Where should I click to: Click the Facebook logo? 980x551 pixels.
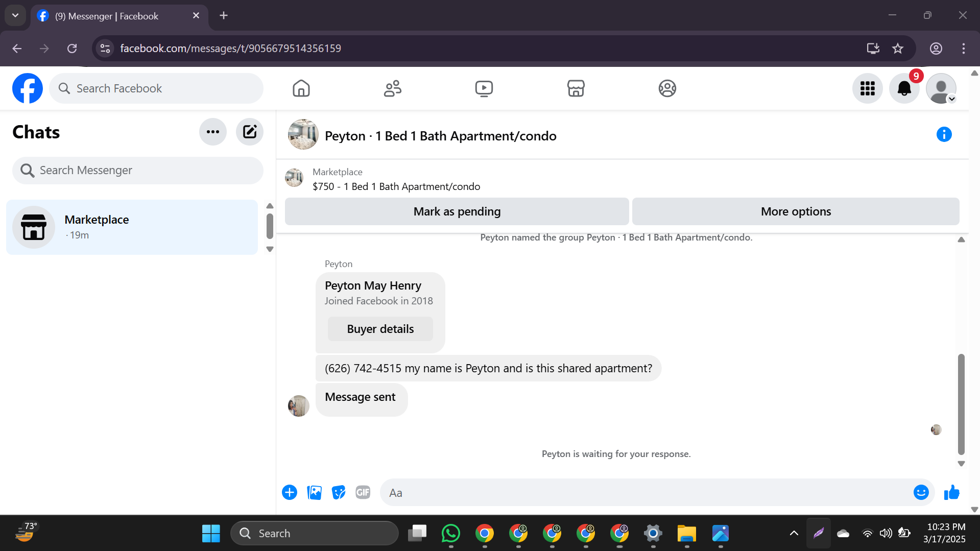pyautogui.click(x=28, y=88)
